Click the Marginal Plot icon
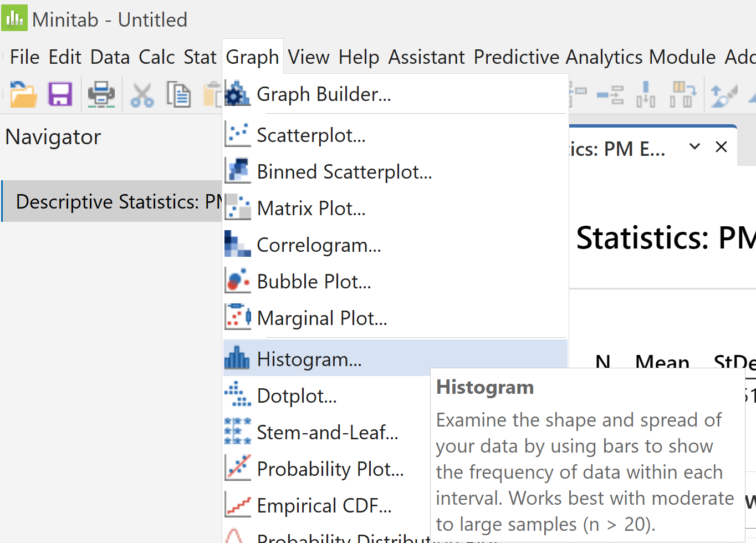The image size is (756, 543). pos(238,317)
